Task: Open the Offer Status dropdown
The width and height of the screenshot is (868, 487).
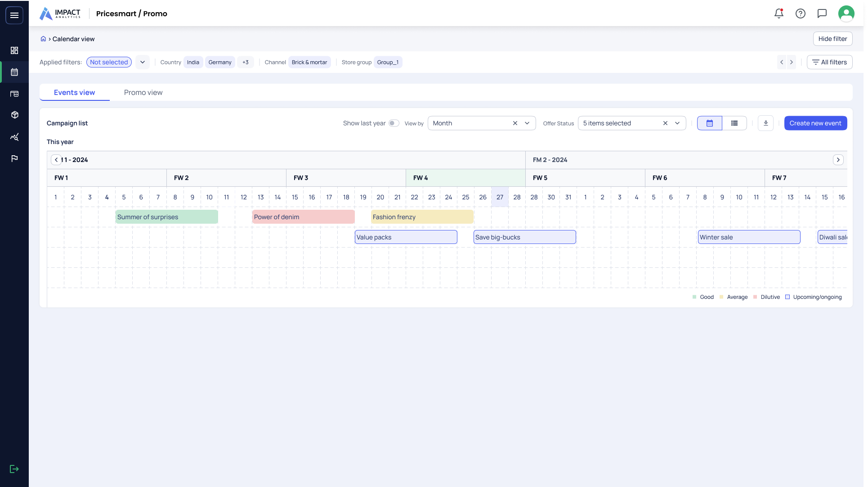Action: (x=677, y=123)
